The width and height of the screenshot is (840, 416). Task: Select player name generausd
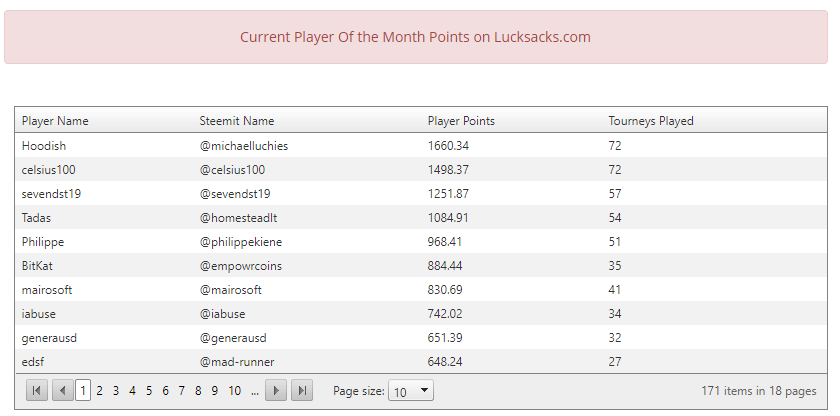pyautogui.click(x=49, y=338)
